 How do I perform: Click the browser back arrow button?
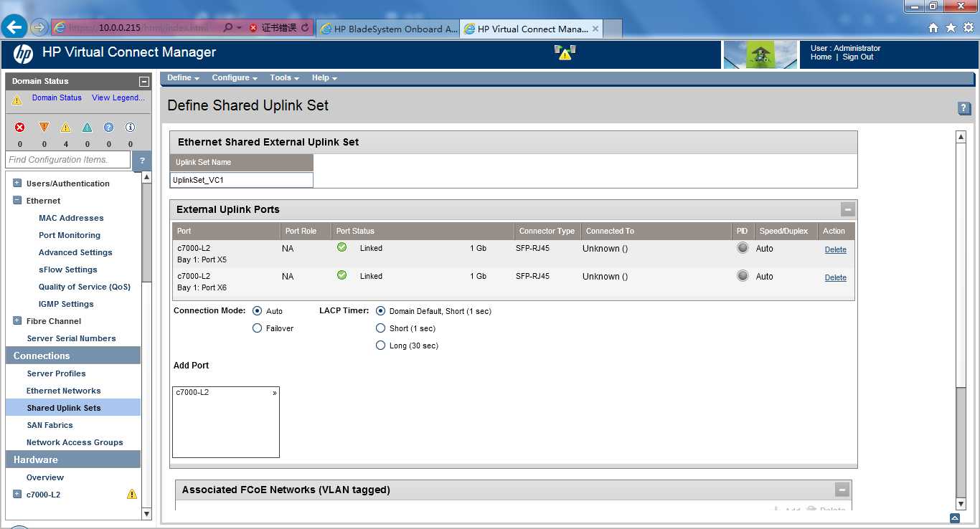pos(14,27)
